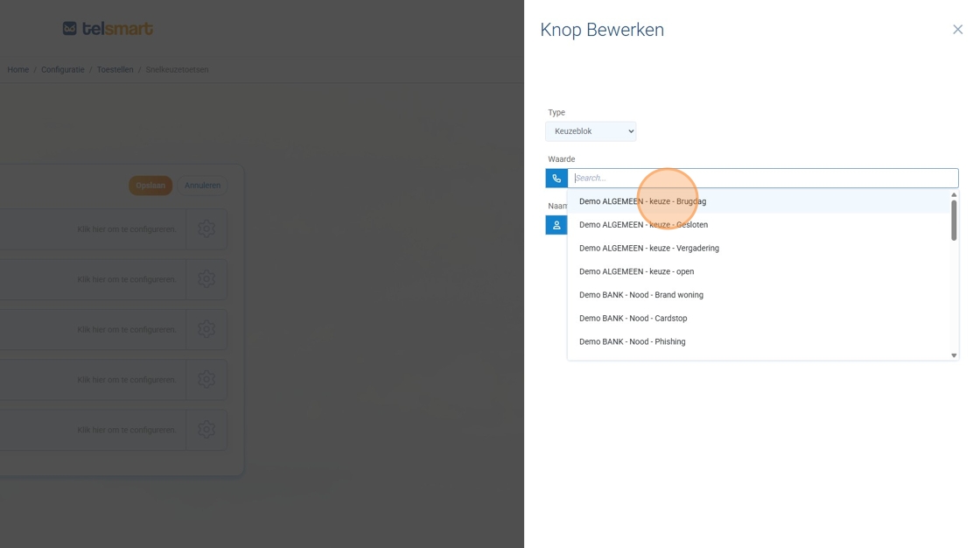
Task: Open Configuratie breadcrumb link
Action: 63,70
